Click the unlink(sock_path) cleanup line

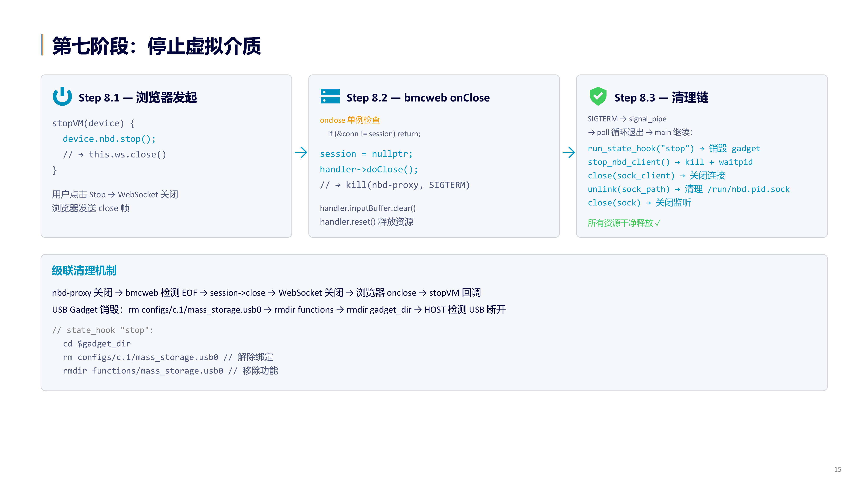pos(688,189)
